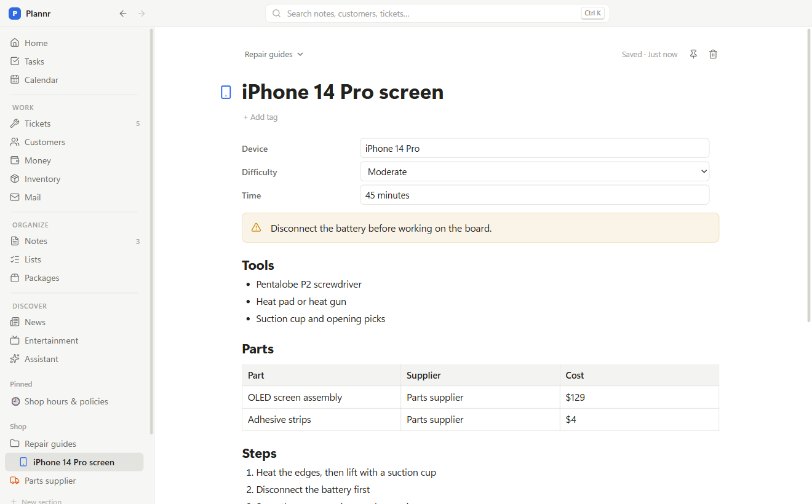Open Assistant in the sidebar
Image resolution: width=812 pixels, height=504 pixels.
point(75,359)
